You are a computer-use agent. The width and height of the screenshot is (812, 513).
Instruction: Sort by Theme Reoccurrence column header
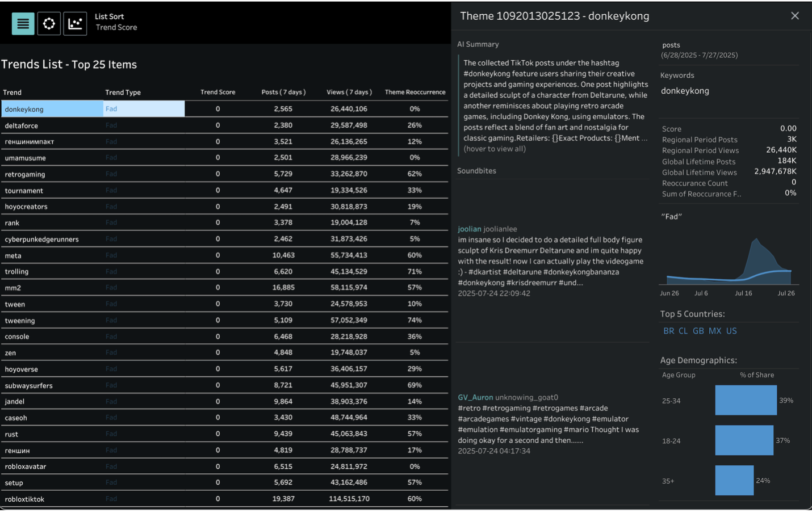415,92
